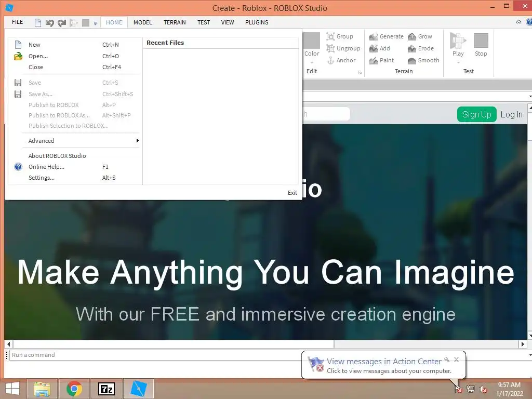532x399 pixels.
Task: Open the Color dropdown arrow
Action: point(312,63)
